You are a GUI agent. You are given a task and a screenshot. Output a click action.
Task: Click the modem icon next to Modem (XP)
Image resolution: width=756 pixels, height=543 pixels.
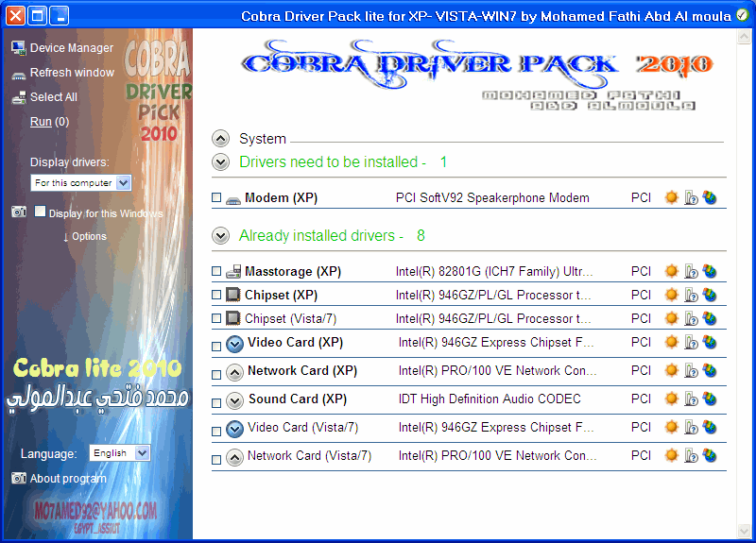coord(233,199)
